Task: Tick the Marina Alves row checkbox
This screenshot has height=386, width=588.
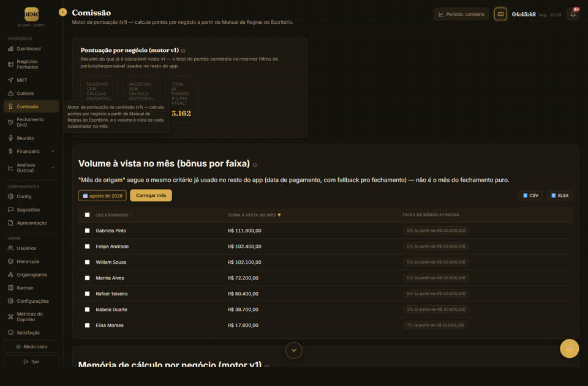Action: point(88,278)
